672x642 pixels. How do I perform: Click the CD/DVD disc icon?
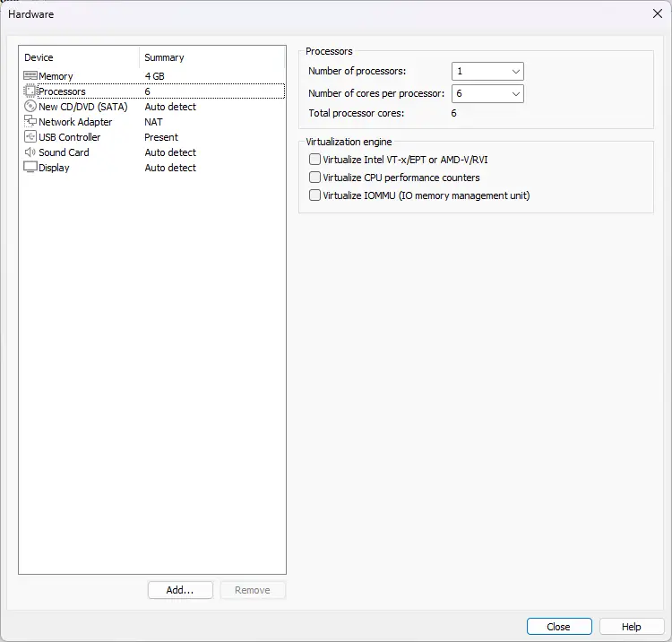30,107
